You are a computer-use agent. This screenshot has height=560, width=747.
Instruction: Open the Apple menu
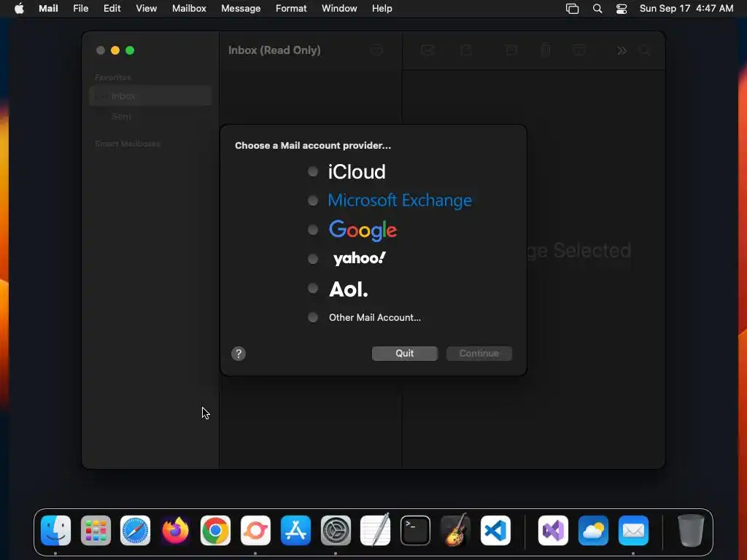tap(19, 8)
